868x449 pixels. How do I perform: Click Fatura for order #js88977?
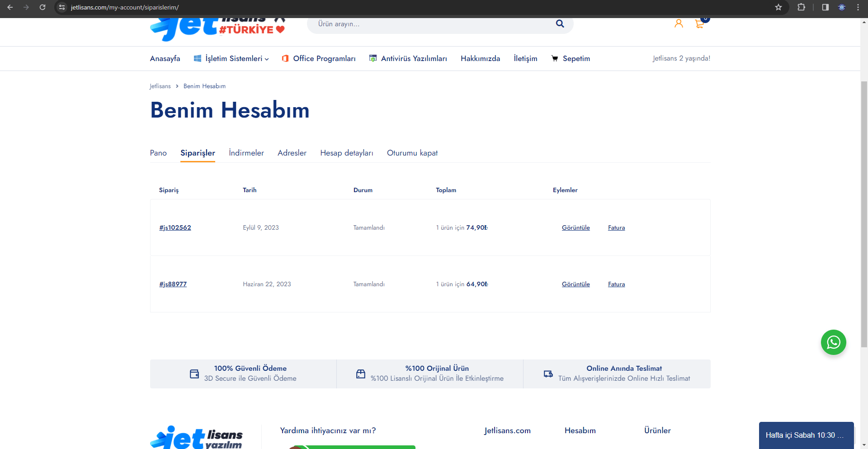(x=616, y=284)
